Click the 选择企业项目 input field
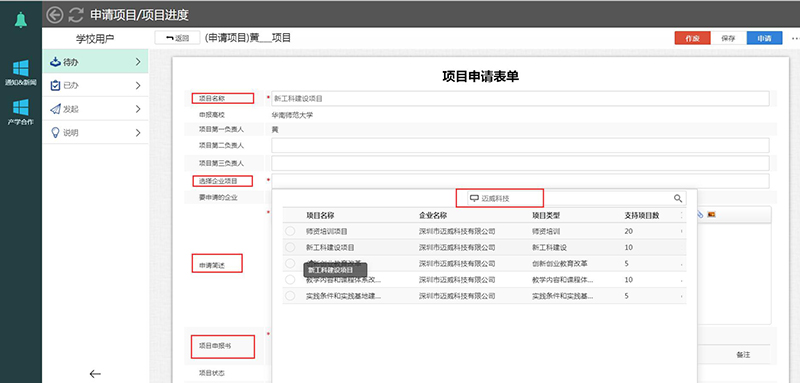 point(520,181)
